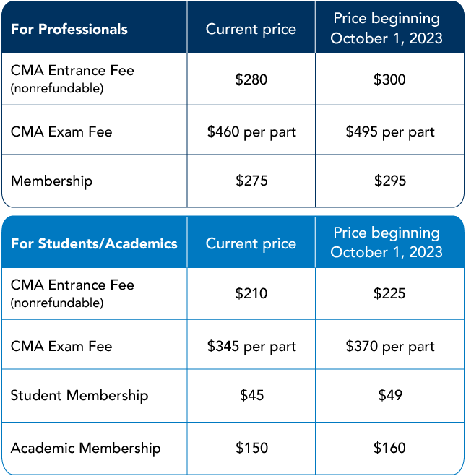The width and height of the screenshot is (466, 476).
Task: Click the $45 student membership price
Action: (x=251, y=395)
